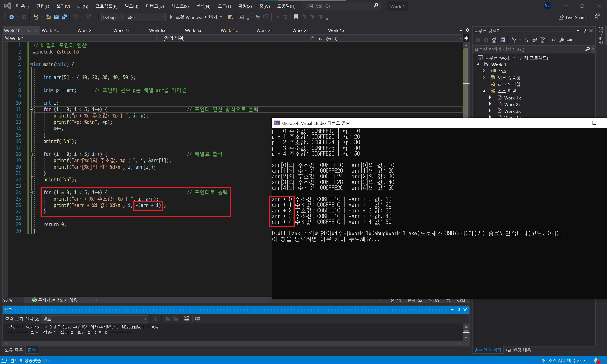Click the Live Share button
The height and width of the screenshot is (364, 607).
point(572,18)
